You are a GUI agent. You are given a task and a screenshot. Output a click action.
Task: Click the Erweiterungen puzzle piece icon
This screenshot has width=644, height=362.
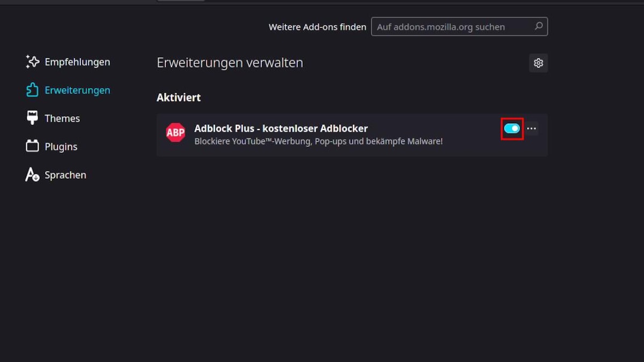[x=33, y=90]
